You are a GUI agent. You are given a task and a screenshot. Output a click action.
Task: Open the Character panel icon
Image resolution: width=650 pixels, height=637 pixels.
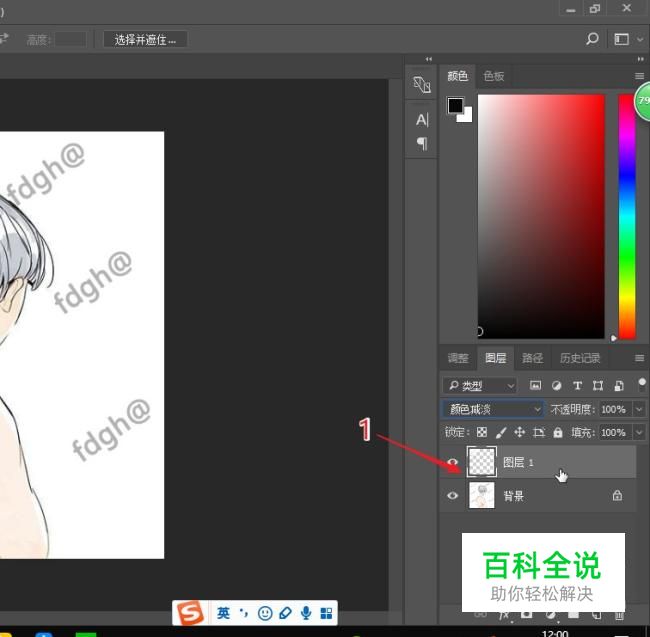click(x=422, y=120)
